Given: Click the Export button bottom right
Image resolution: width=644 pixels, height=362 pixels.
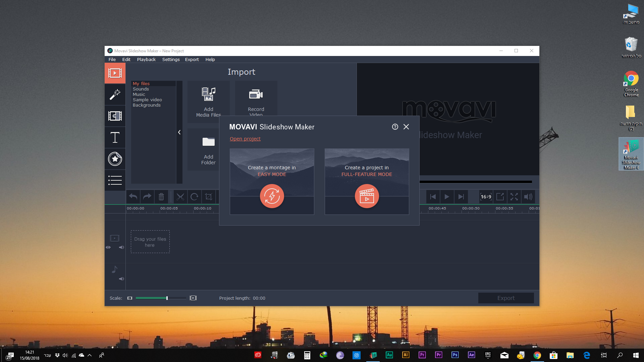Looking at the screenshot, I should point(506,297).
